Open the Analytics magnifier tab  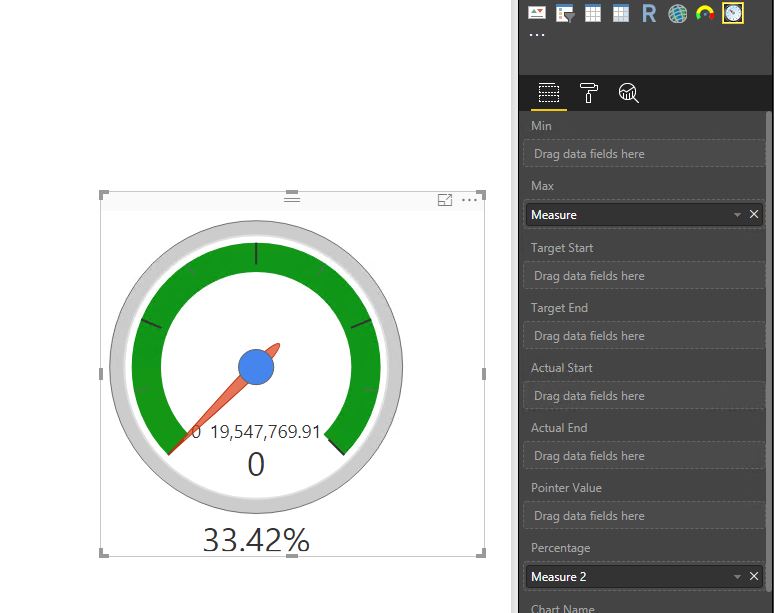coord(628,93)
